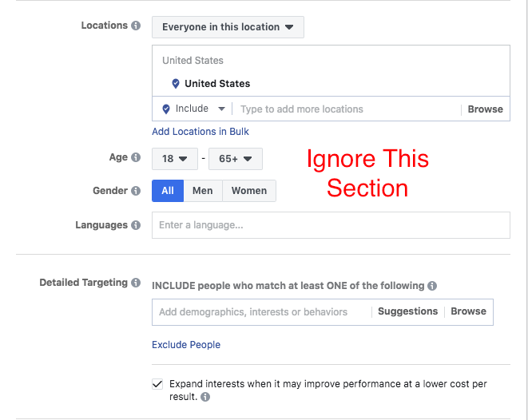Viewport: 528px width, 420px height.
Task: Uncheck the Expand interests checkbox
Action: click(157, 384)
